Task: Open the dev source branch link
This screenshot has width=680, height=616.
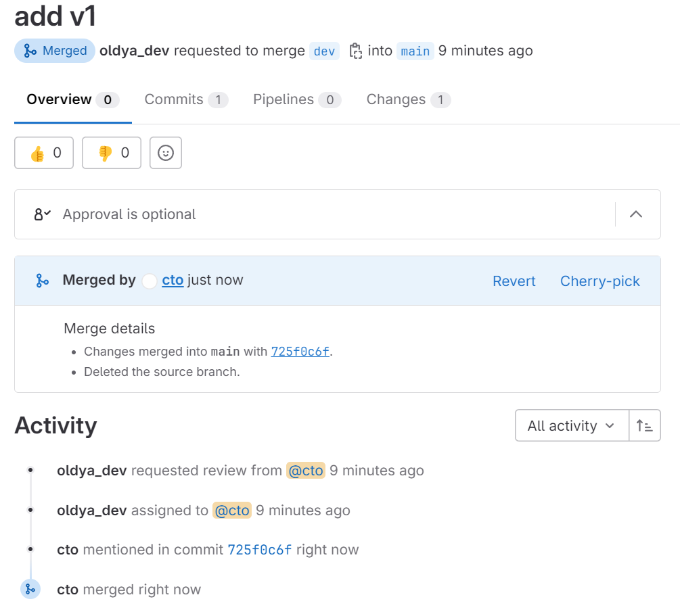Action: coord(324,51)
